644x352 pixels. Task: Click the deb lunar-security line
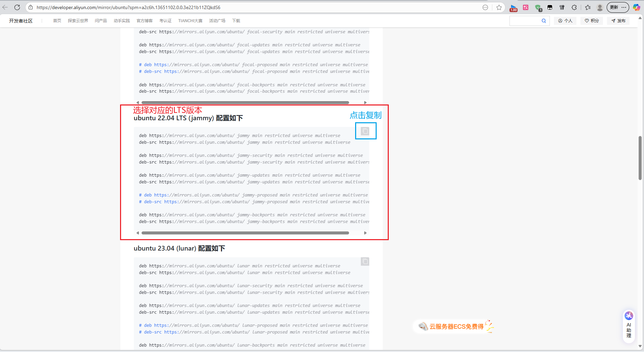[251, 286]
